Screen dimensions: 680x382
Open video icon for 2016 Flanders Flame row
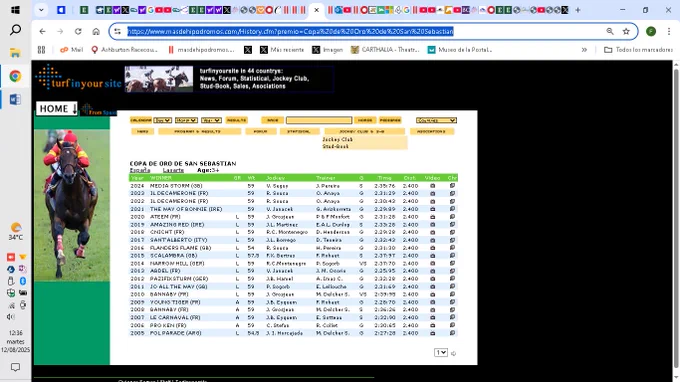pyautogui.click(x=432, y=248)
